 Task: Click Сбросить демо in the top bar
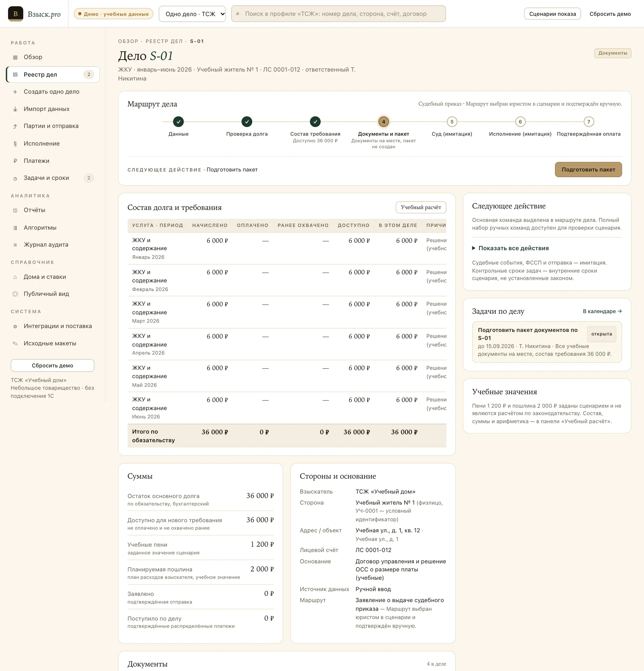610,14
